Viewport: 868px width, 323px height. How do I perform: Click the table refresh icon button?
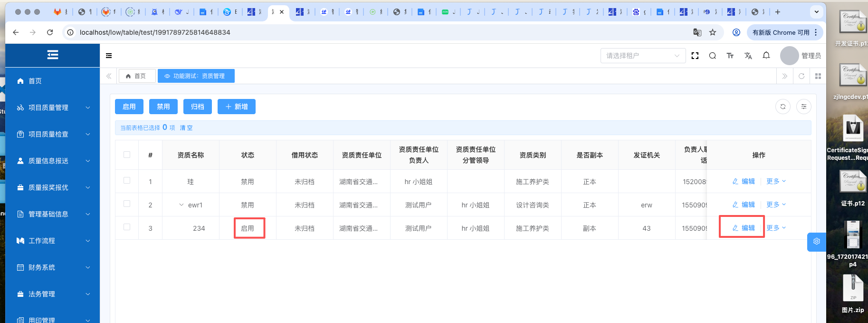pos(783,107)
